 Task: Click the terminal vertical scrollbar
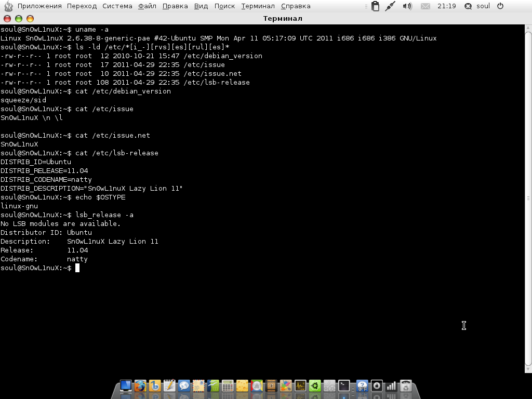coord(528,198)
